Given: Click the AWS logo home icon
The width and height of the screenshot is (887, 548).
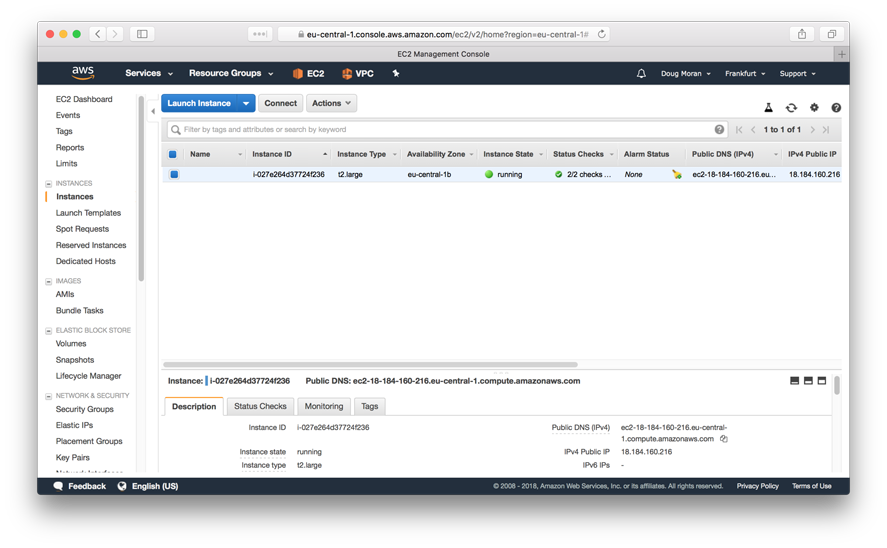Looking at the screenshot, I should coord(83,73).
